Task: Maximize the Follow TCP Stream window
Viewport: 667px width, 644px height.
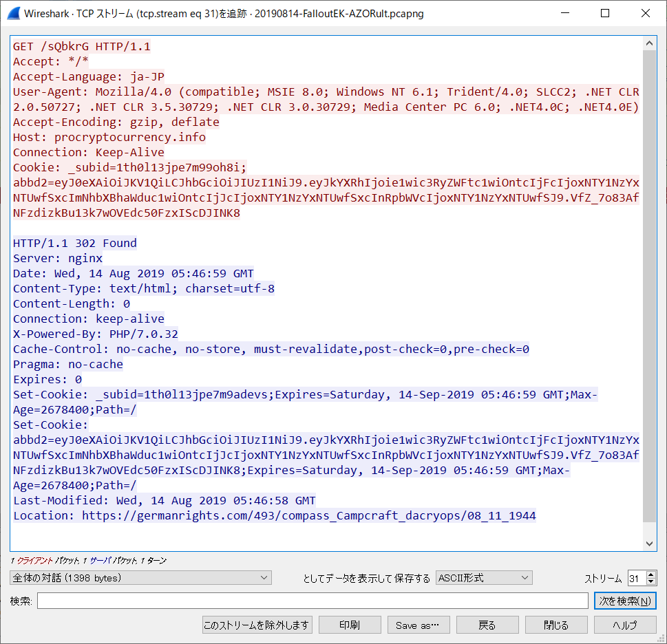Action: (x=605, y=13)
